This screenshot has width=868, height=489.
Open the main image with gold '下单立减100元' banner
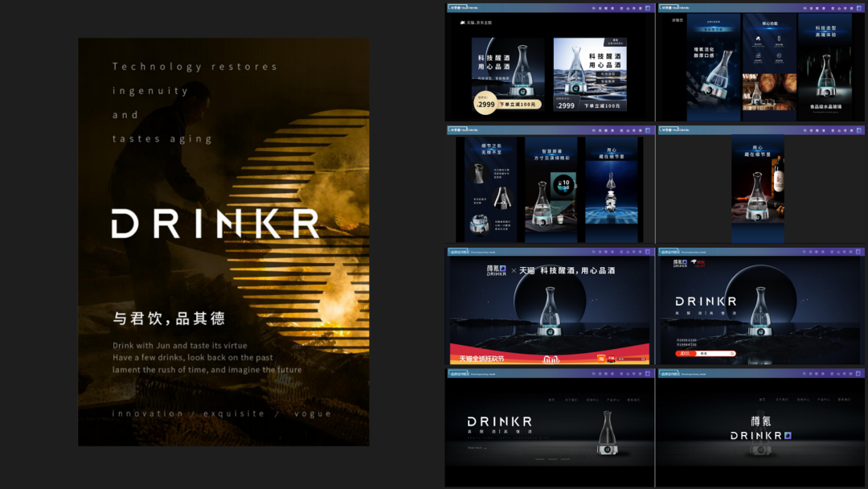508,75
